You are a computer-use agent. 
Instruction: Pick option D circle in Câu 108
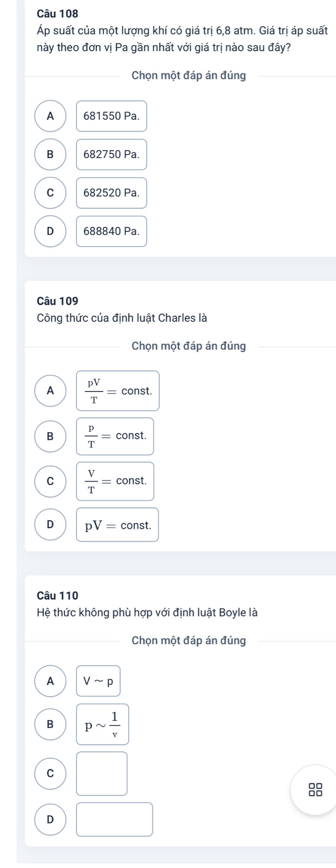coord(50,231)
